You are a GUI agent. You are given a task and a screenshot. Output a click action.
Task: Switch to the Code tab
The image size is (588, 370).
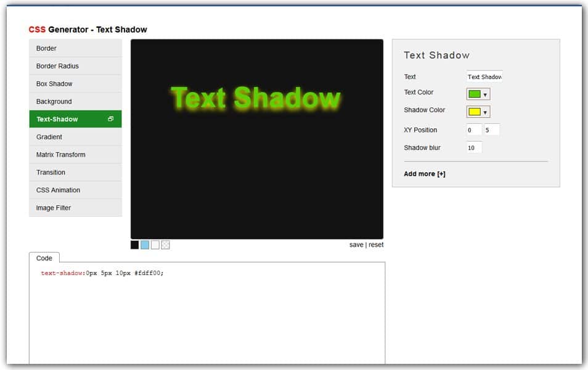[44, 258]
